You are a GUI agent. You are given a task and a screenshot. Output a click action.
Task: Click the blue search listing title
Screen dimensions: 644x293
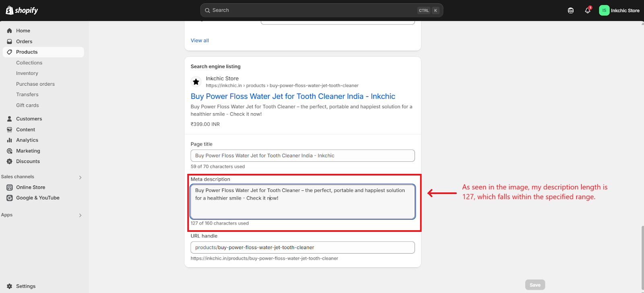(293, 96)
